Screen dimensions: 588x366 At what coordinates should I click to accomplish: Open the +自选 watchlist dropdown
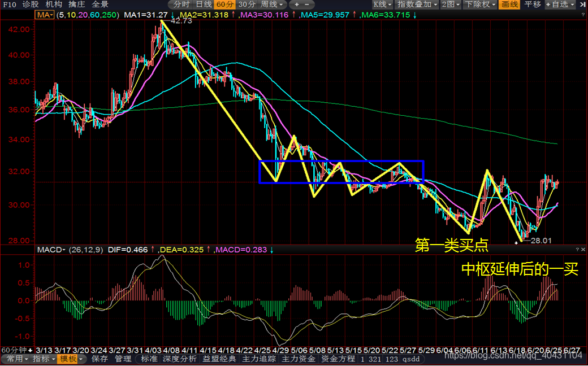[x=560, y=5]
